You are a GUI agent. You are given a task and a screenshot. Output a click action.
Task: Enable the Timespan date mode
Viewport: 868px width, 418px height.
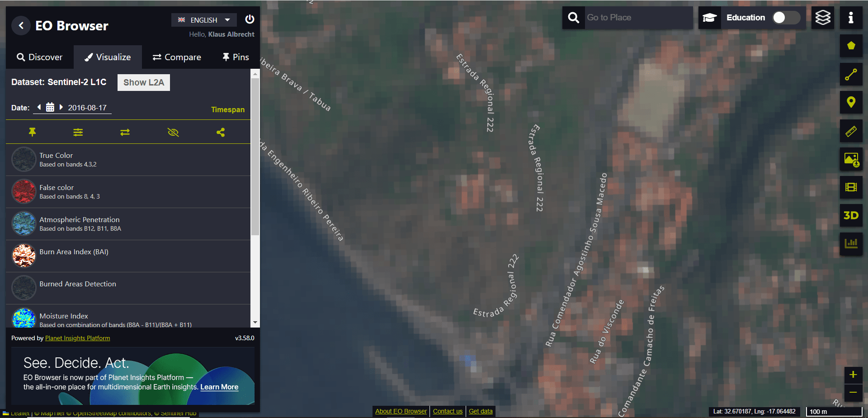tap(227, 109)
